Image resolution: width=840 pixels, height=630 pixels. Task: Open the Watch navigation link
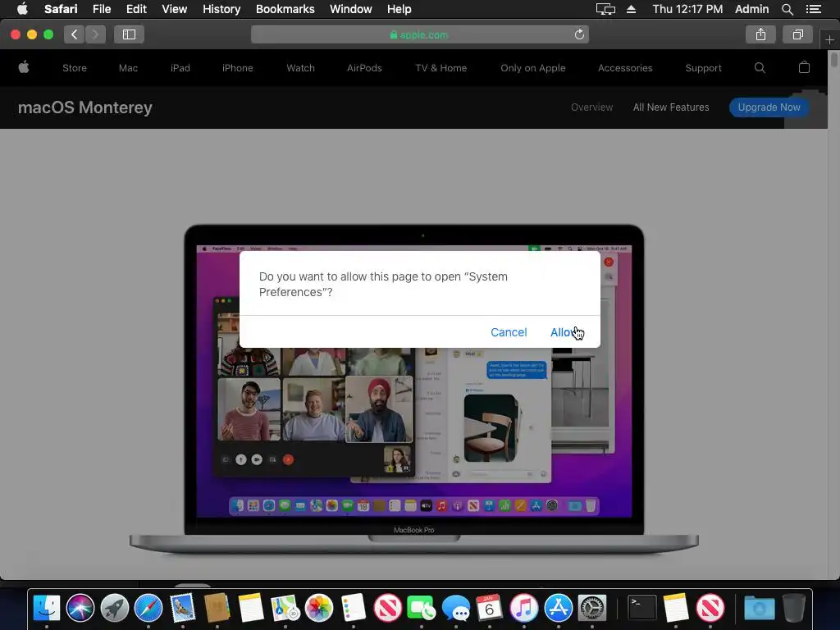pos(300,68)
